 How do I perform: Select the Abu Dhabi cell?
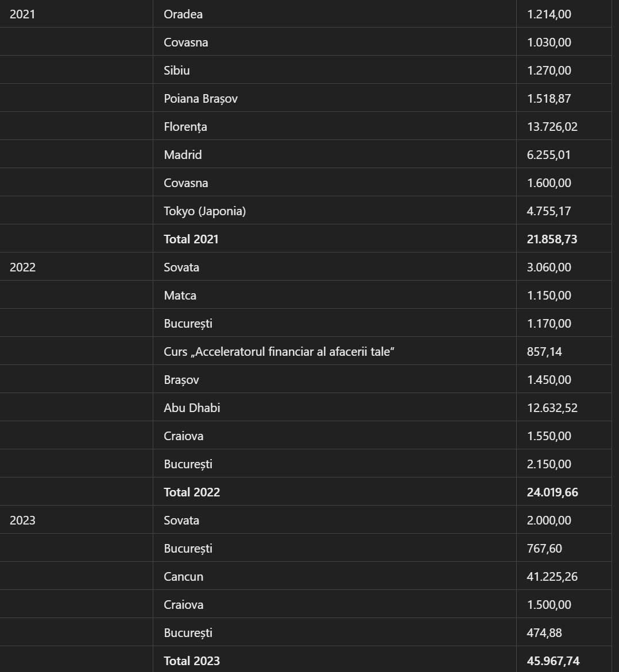coord(192,408)
